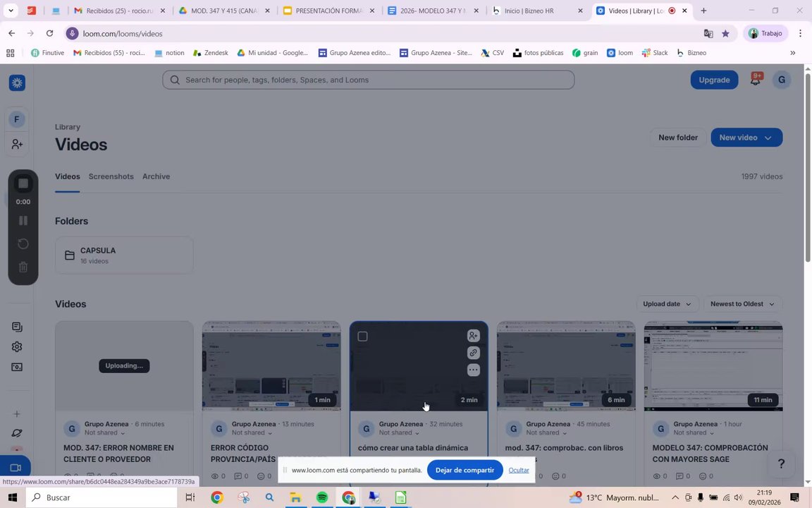Open the Chrome three-dot menu

[800, 33]
